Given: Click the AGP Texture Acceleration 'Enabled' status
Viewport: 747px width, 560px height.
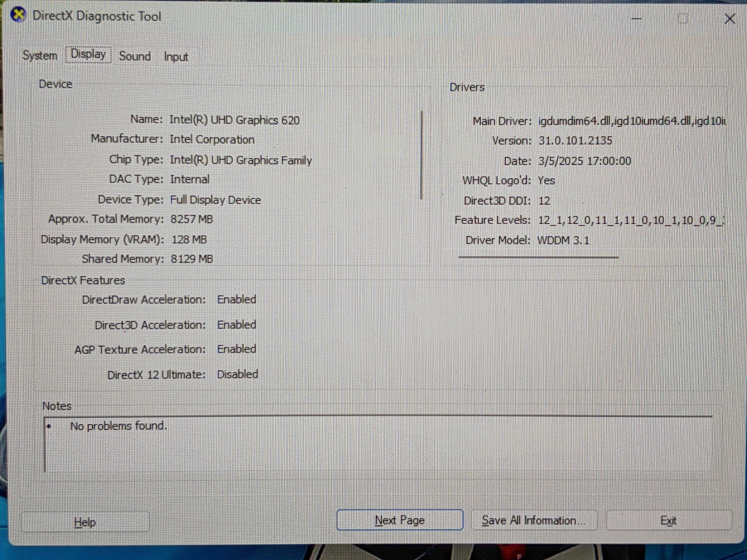Looking at the screenshot, I should pyautogui.click(x=236, y=349).
